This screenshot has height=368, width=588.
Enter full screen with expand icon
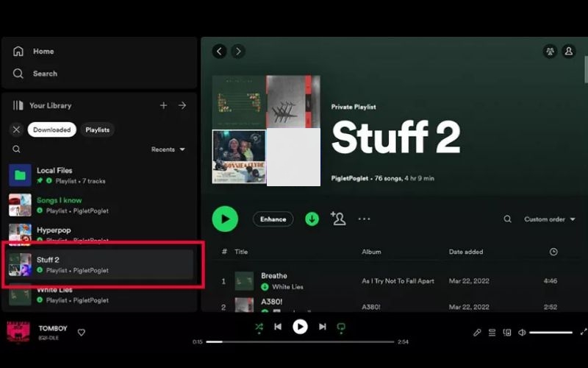tap(584, 332)
